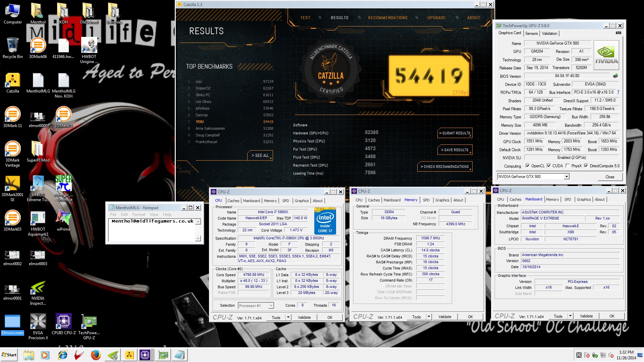Image resolution: width=644 pixels, height=362 pixels.
Task: Click SUBMIT RESULTS in Catzilla
Action: 455,133
